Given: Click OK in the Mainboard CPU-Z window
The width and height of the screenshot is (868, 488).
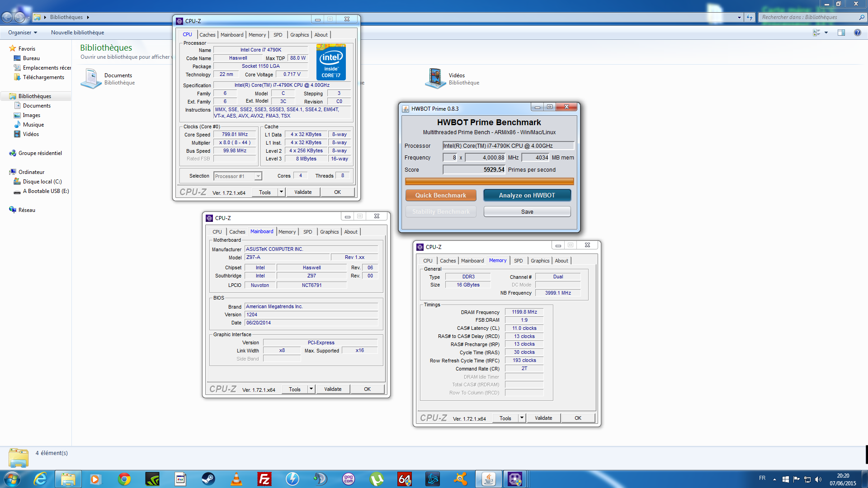Looking at the screenshot, I should (x=368, y=389).
